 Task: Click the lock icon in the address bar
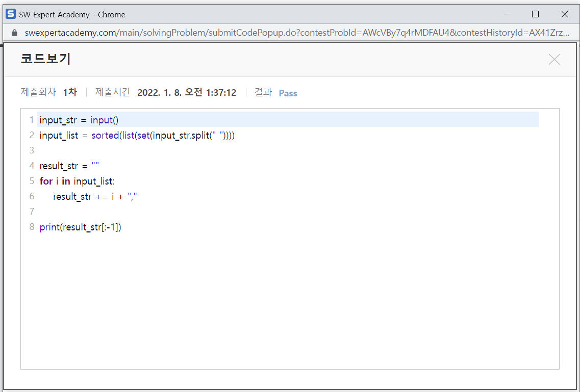[x=14, y=33]
